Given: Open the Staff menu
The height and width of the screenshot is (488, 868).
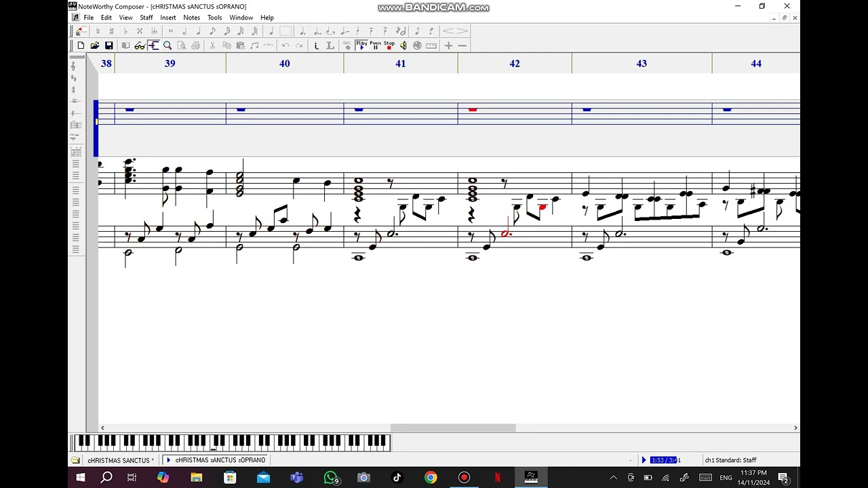Looking at the screenshot, I should [x=146, y=18].
